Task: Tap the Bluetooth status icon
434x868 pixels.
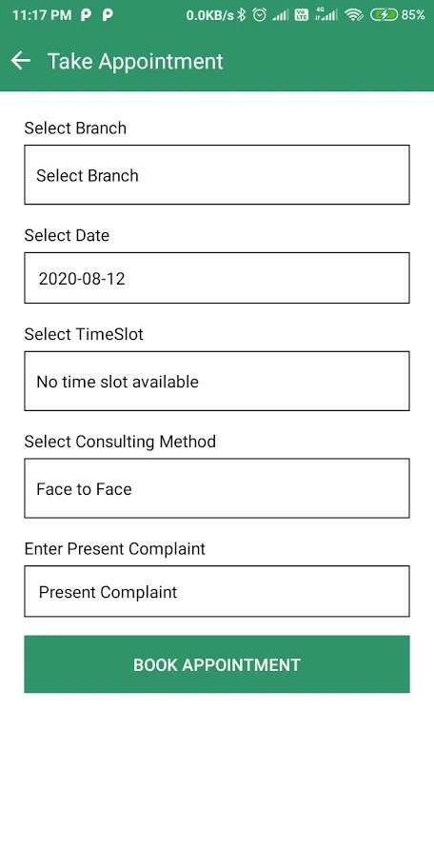Action: 242,15
